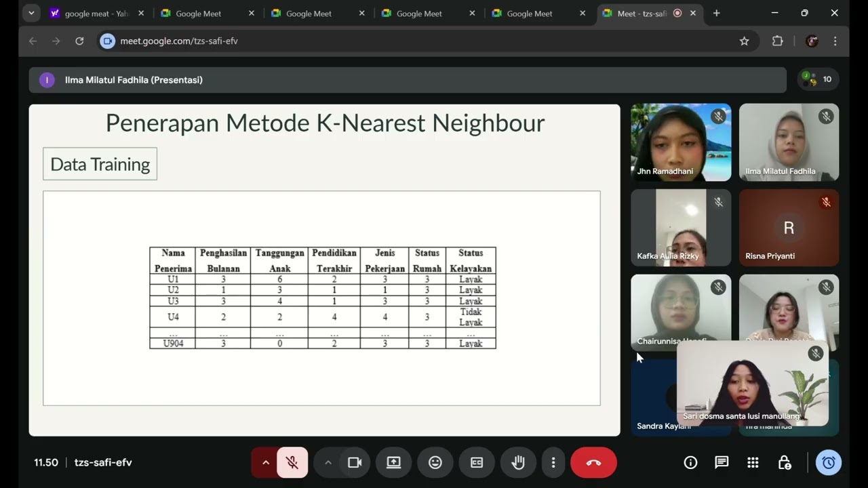Screen dimensions: 868x488
Task: Open a new browser tab
Action: click(716, 13)
